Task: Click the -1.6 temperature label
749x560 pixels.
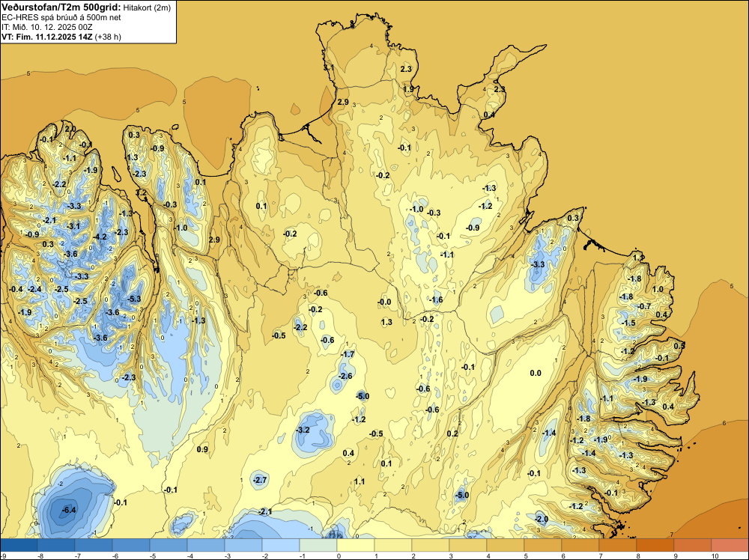Action: pos(436,299)
